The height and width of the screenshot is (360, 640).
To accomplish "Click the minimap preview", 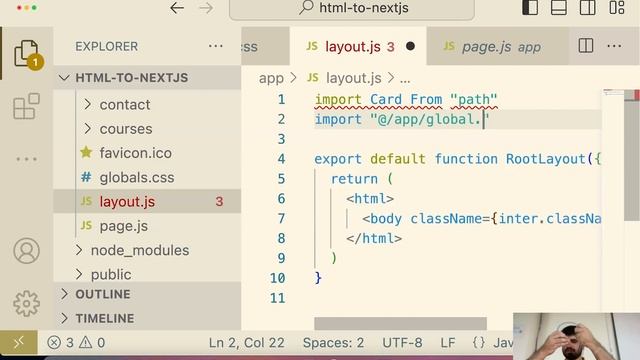I will click(613, 93).
